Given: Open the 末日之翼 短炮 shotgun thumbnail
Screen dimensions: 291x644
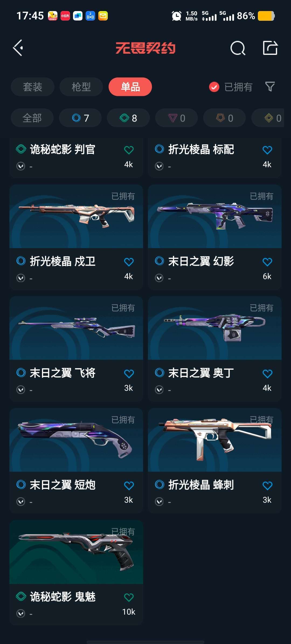Looking at the screenshot, I should [x=76, y=440].
